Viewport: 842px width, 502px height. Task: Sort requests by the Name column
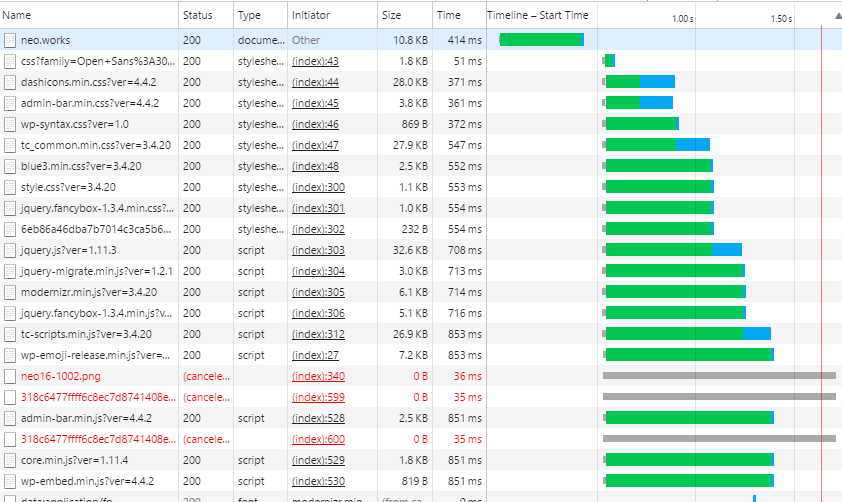(89, 16)
